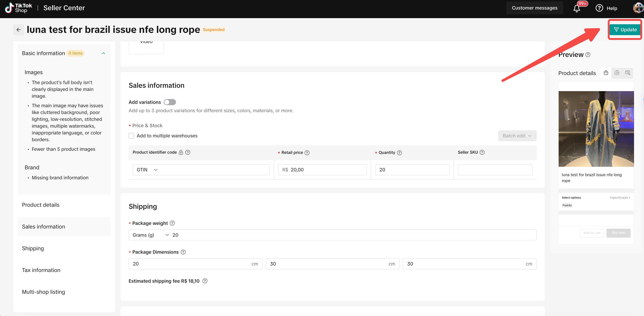Screen dimensions: 644x316
Task: Open the user profile avatar
Action: click(x=638, y=8)
